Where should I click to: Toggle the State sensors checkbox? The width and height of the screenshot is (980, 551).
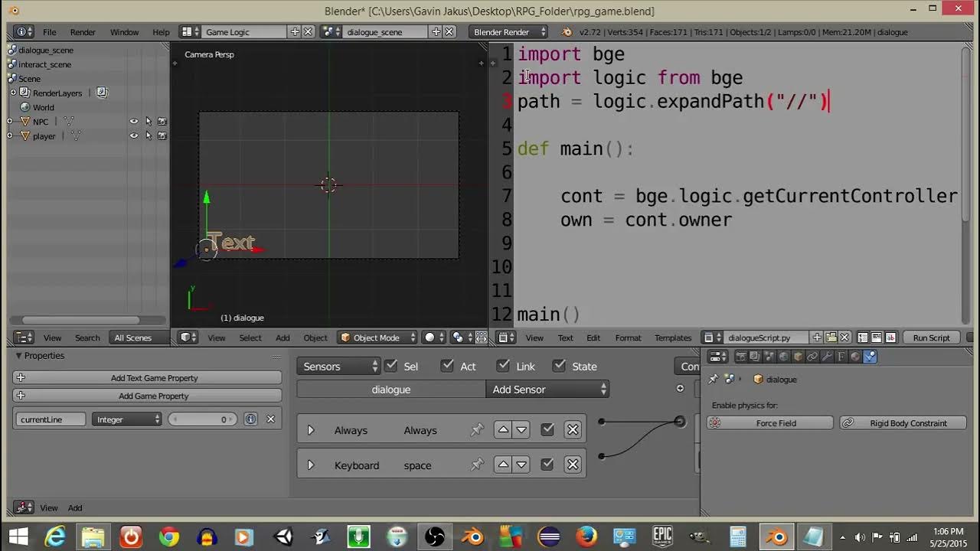tap(559, 366)
